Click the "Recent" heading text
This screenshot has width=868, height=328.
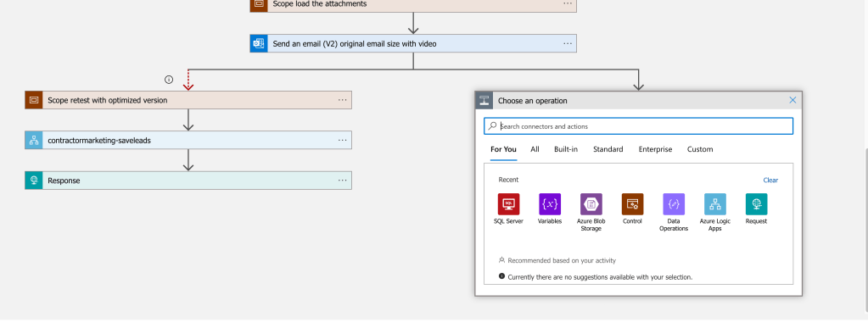(508, 180)
